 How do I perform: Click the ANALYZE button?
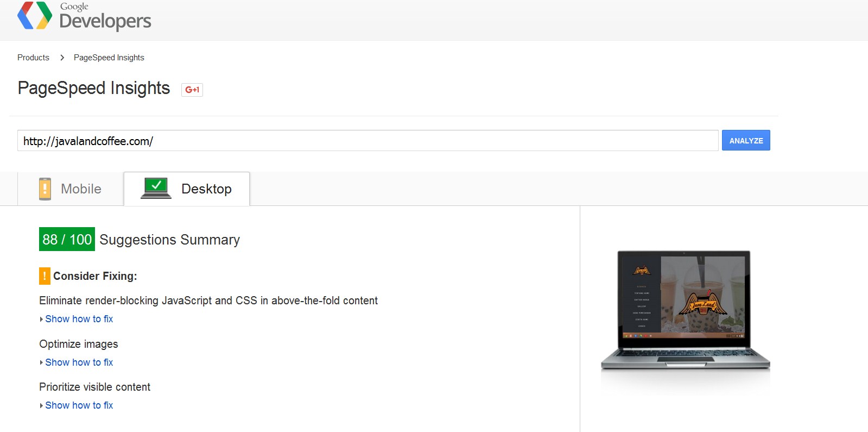[746, 140]
